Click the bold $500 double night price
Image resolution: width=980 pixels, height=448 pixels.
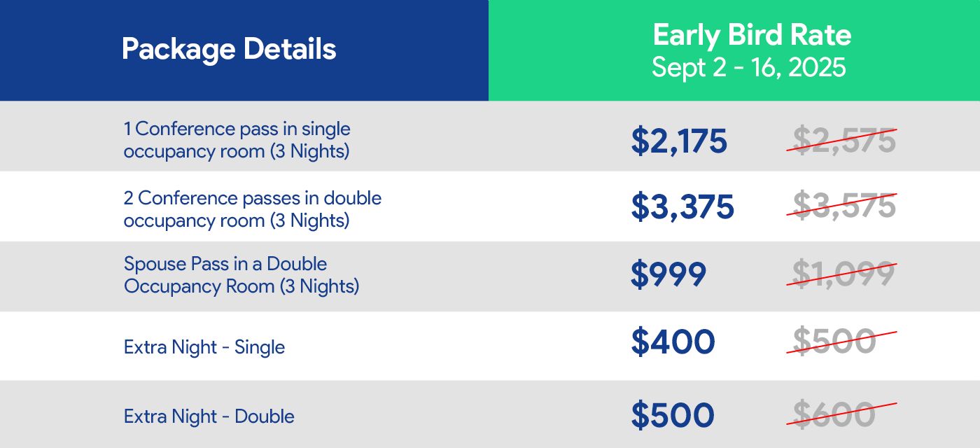click(x=673, y=416)
